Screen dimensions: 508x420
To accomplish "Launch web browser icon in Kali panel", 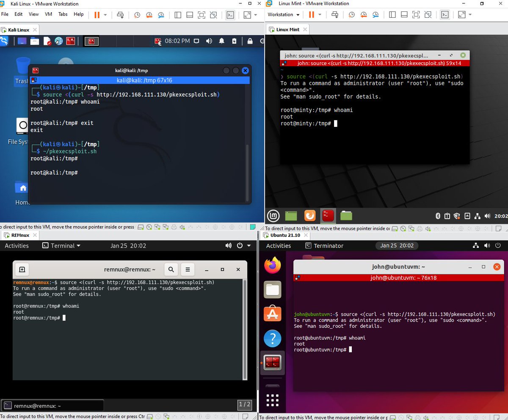I will coord(58,41).
